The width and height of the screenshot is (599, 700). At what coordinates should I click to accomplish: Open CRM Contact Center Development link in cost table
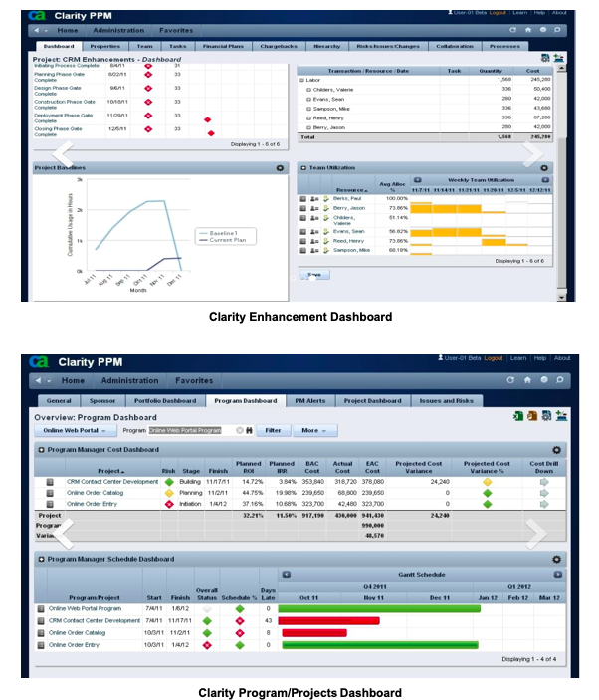tap(112, 482)
